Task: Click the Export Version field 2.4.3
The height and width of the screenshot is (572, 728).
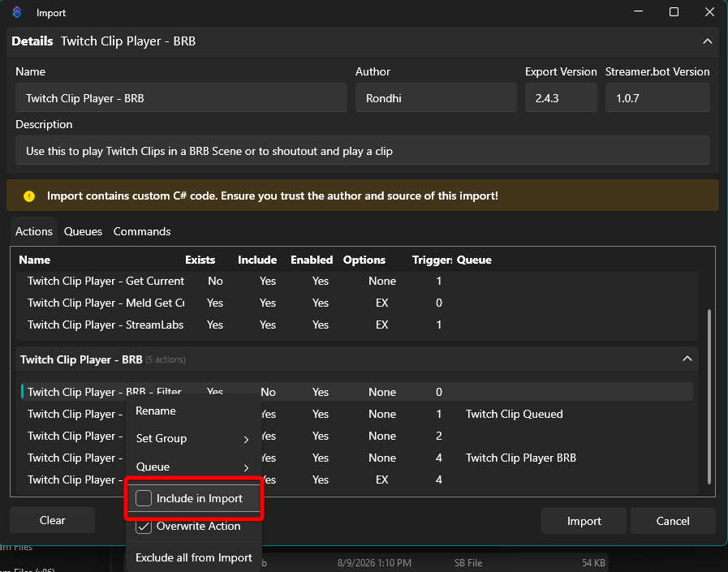Action: [561, 98]
